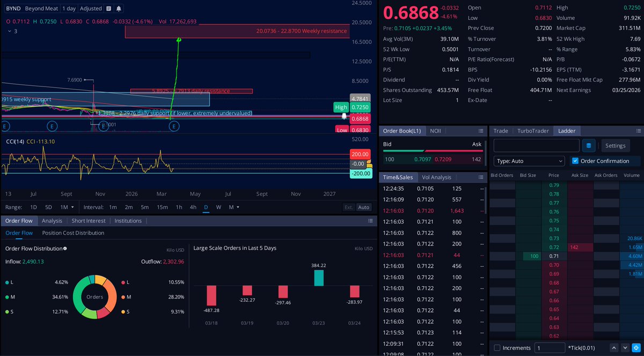This screenshot has height=356, width=644.
Task: Set a price alert with the bell icon
Action: coord(119,9)
